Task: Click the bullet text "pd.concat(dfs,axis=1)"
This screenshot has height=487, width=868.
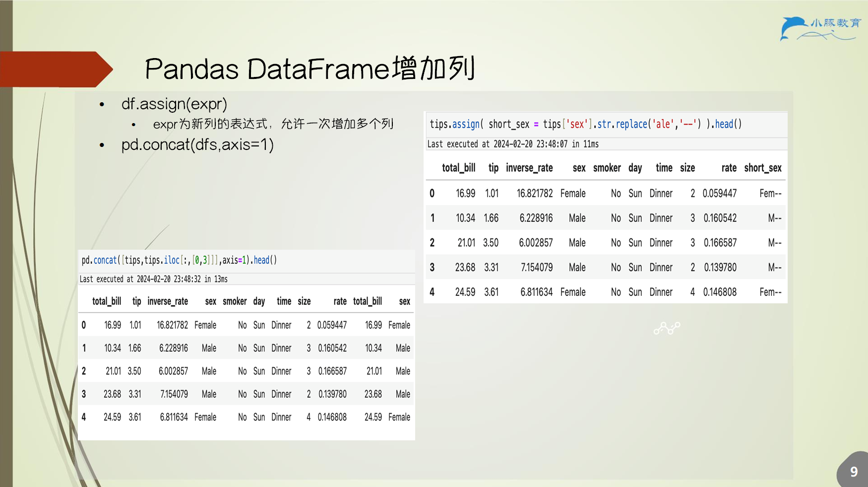Action: pyautogui.click(x=197, y=144)
